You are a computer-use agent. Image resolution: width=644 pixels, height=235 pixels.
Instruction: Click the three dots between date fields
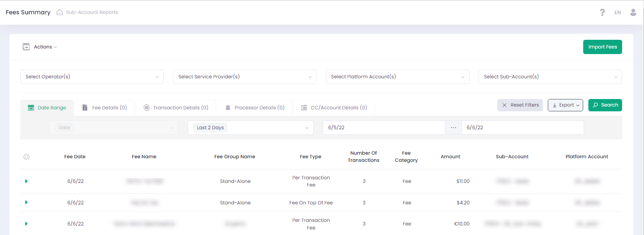pyautogui.click(x=453, y=128)
